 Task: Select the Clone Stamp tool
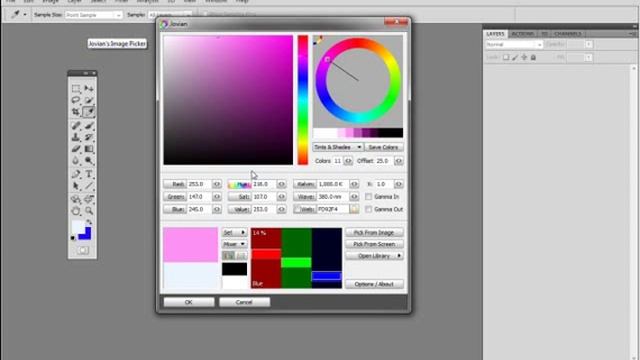(x=76, y=137)
